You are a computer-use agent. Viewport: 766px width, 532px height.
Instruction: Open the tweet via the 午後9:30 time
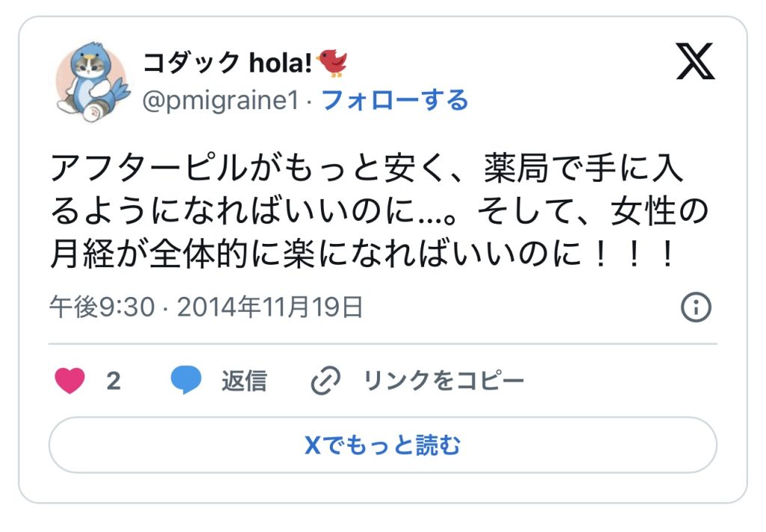101,307
